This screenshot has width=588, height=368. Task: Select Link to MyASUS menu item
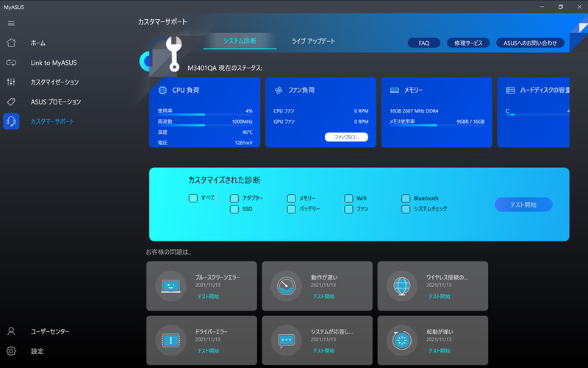coord(54,63)
